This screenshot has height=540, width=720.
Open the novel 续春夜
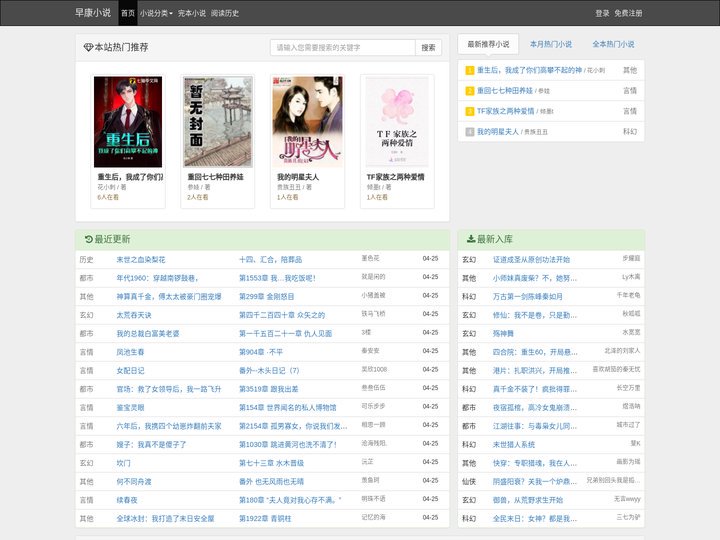click(x=127, y=500)
